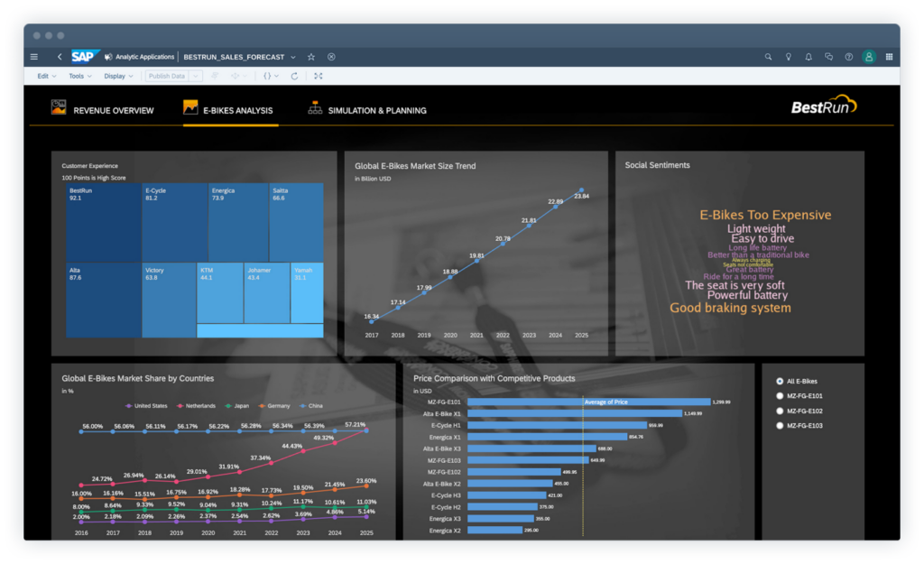The height and width of the screenshot is (564, 924).
Task: Click the help question mark icon
Action: point(849,56)
